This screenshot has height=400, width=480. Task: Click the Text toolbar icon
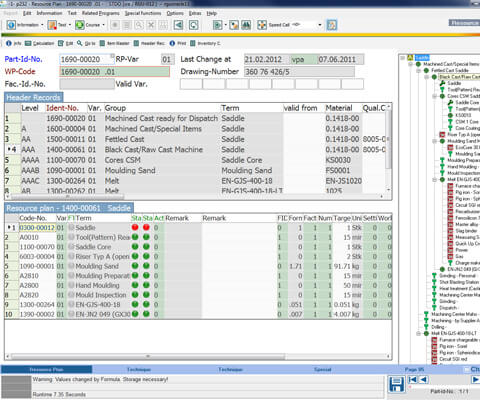52,25
